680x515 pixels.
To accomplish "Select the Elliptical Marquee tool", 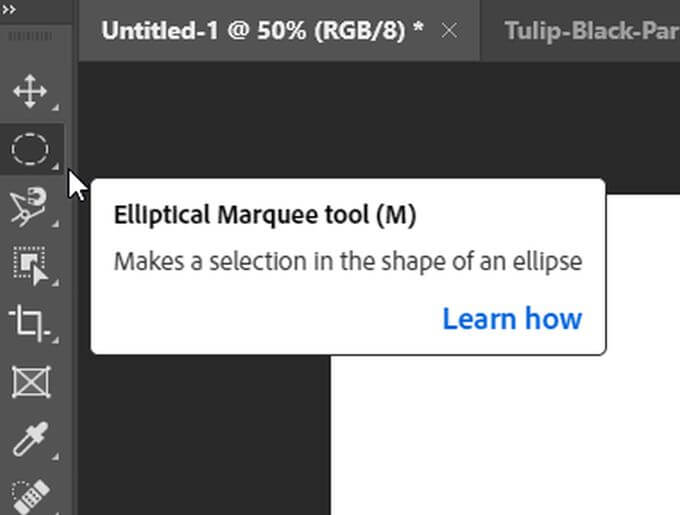I will [x=29, y=150].
